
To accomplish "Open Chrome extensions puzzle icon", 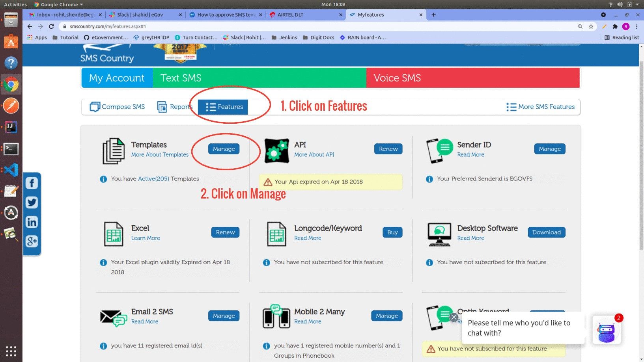I will (615, 26).
